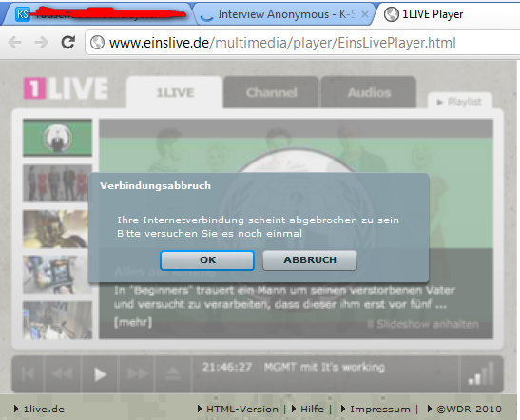Viewport: 520px width, 420px height.
Task: Click the fast-forward player icon
Action: (137, 374)
